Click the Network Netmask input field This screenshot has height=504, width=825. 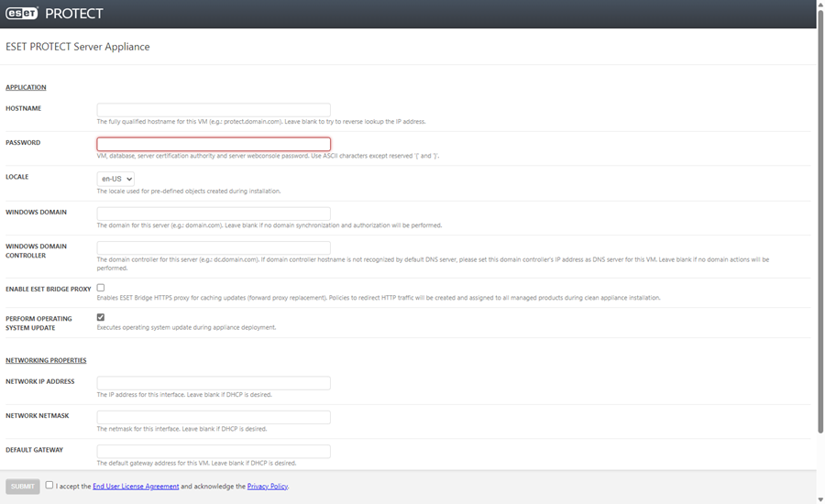(214, 417)
